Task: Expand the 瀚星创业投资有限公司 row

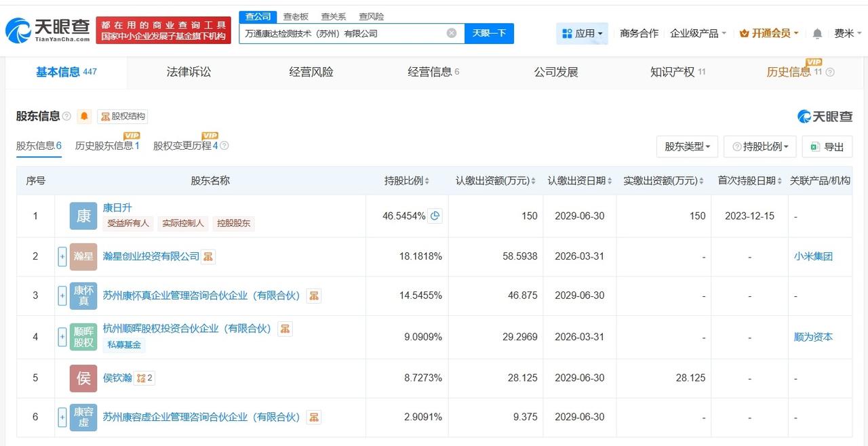Action: pos(62,256)
